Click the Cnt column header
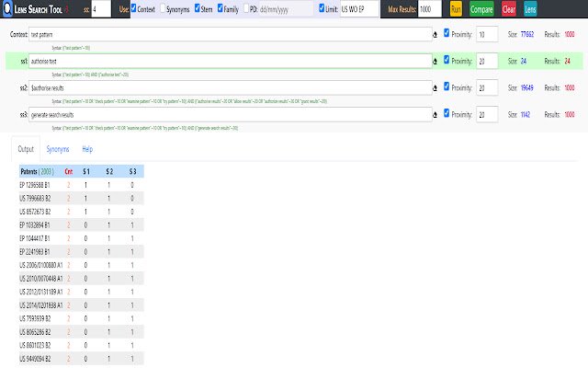 pyautogui.click(x=69, y=172)
